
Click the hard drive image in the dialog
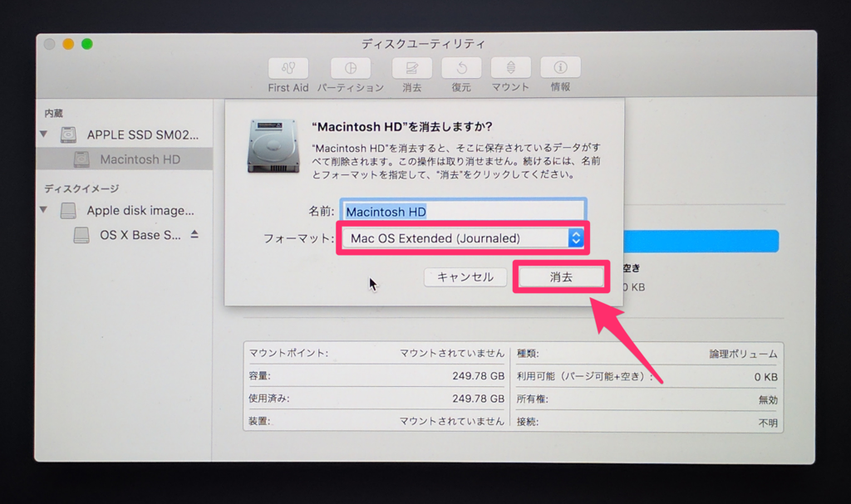[273, 146]
